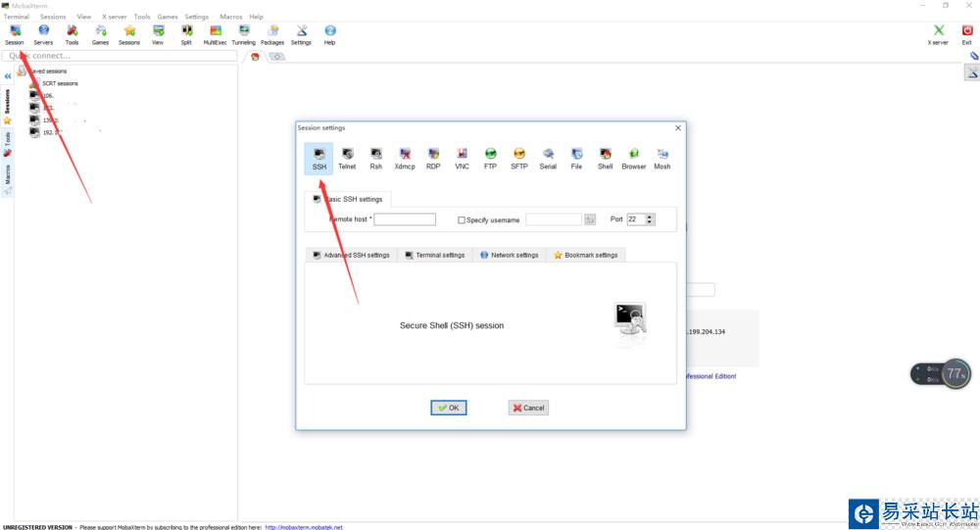
Task: Click the Packages toolbar icon
Action: pyautogui.click(x=272, y=35)
